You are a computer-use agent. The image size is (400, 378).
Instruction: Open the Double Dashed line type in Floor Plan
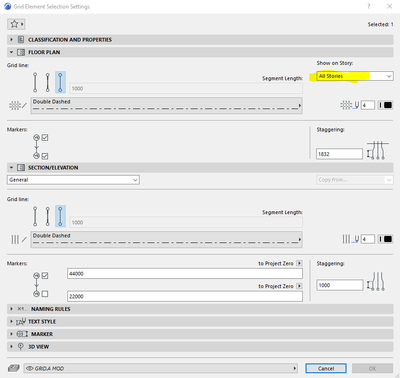click(x=167, y=106)
